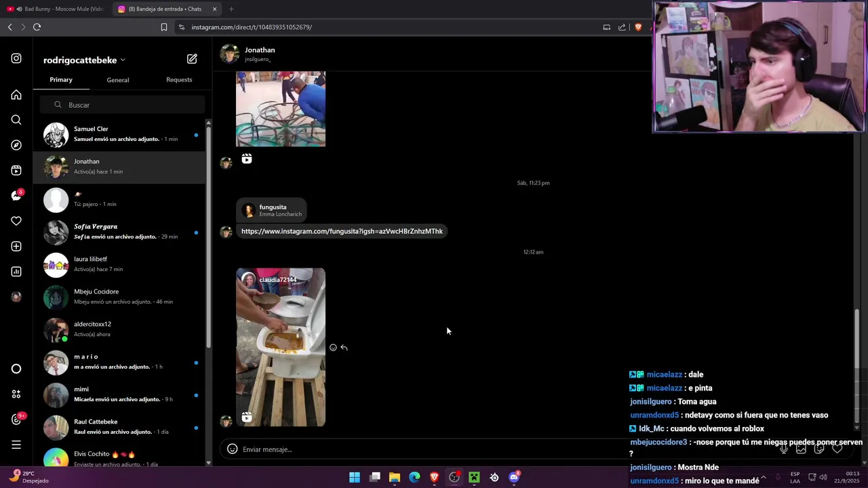Open Messages icon with badge 8
Image resolution: width=868 pixels, height=488 pixels.
[x=16, y=195]
